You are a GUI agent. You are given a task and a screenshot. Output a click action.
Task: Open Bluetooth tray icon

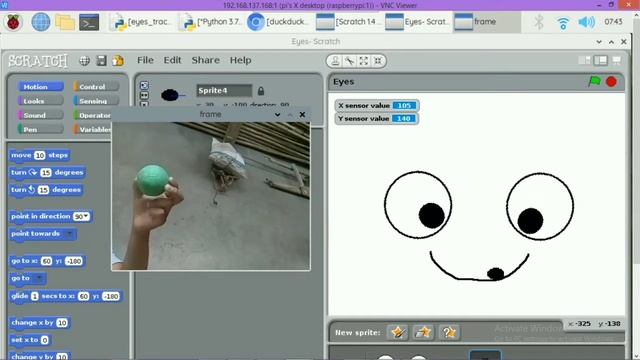pos(539,22)
